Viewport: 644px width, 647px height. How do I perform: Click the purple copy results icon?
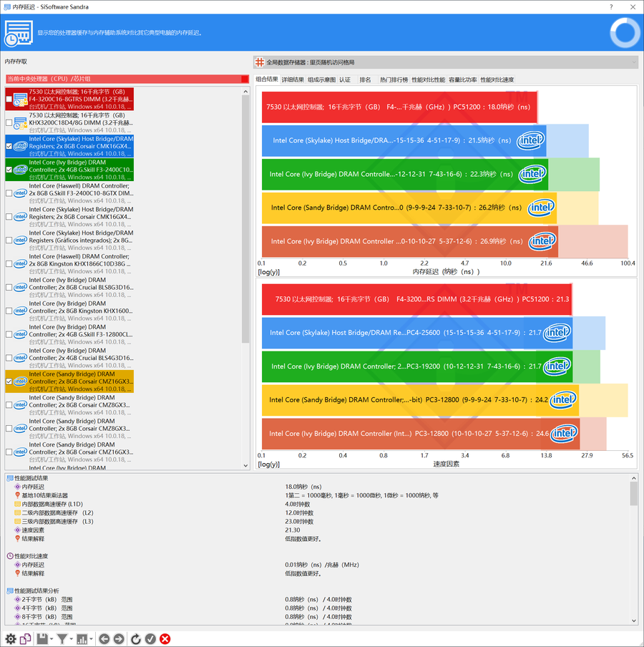point(25,638)
